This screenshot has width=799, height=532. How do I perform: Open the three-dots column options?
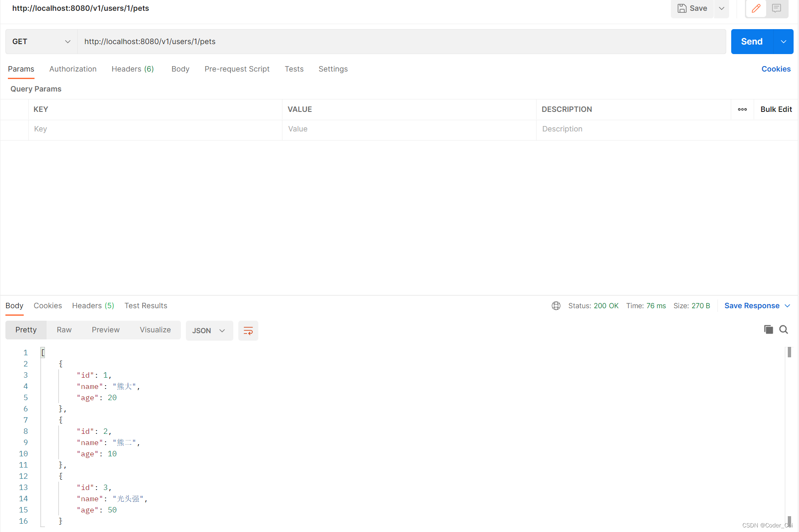click(x=742, y=109)
